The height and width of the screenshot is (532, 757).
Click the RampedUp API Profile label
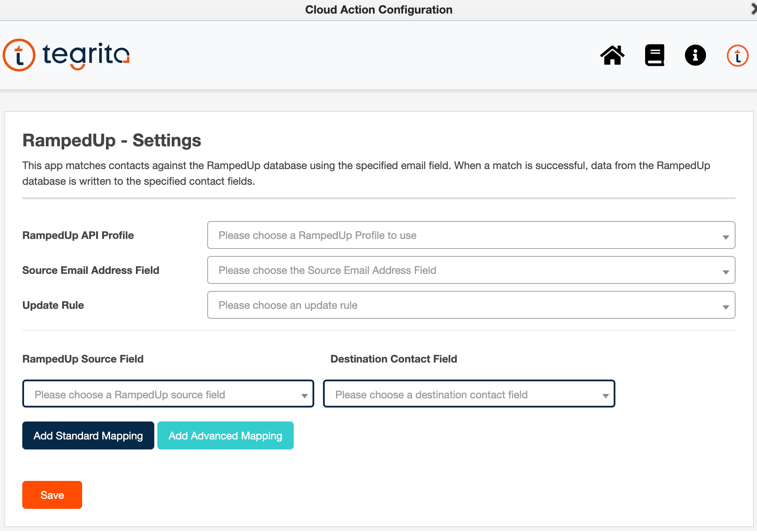click(x=78, y=235)
